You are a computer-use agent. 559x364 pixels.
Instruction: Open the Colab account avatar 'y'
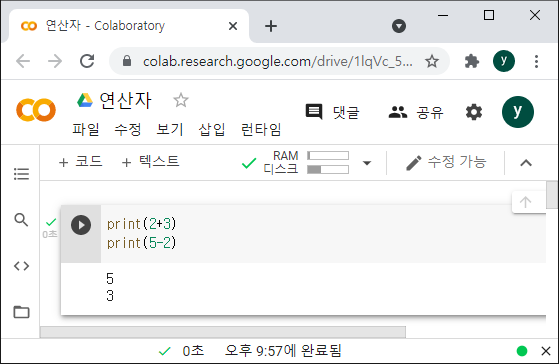coord(518,112)
